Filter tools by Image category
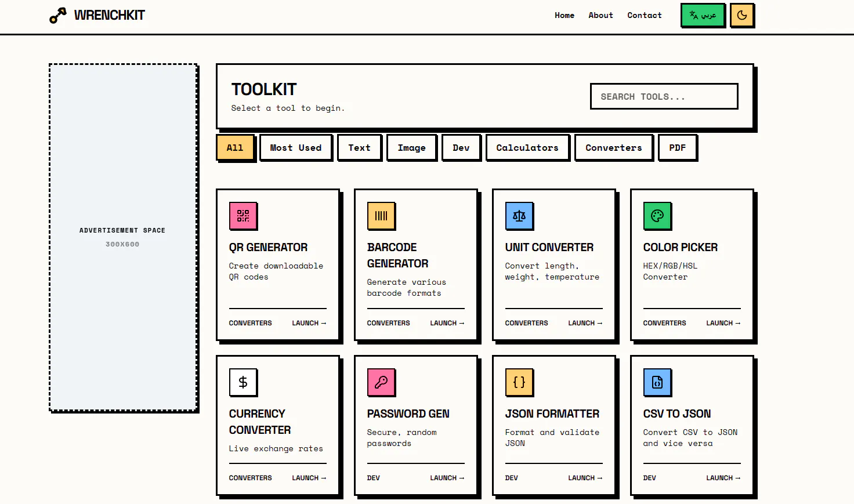This screenshot has width=854, height=504. click(x=411, y=147)
